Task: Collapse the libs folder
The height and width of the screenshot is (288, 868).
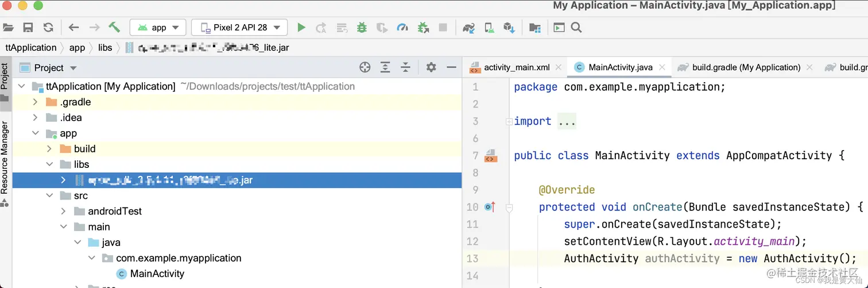Action: pyautogui.click(x=49, y=164)
